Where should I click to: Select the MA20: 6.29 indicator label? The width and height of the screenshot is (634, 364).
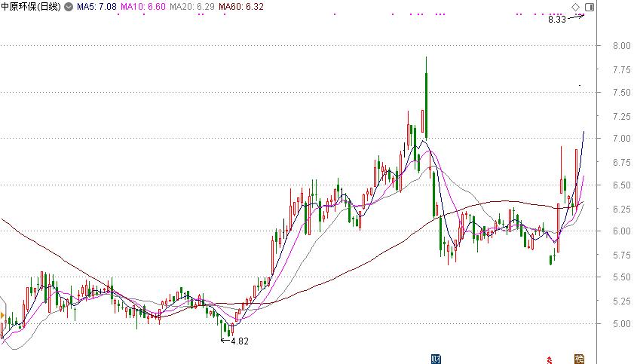pyautogui.click(x=192, y=7)
